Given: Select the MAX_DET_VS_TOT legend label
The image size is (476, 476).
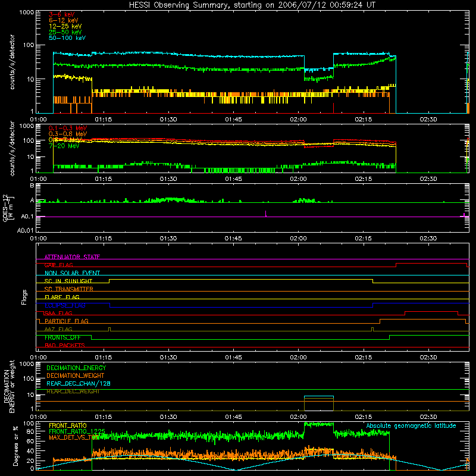Looking at the screenshot, I should (x=74, y=437).
